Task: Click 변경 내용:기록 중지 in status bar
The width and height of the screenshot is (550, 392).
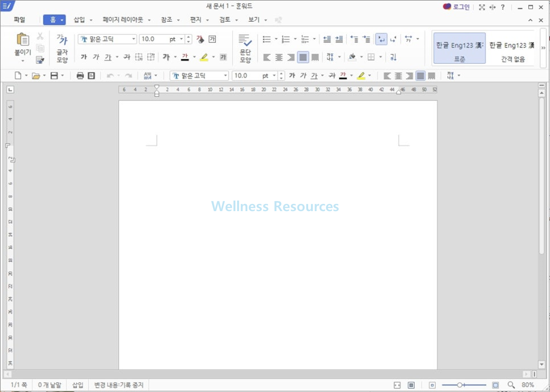Action: [x=119, y=385]
